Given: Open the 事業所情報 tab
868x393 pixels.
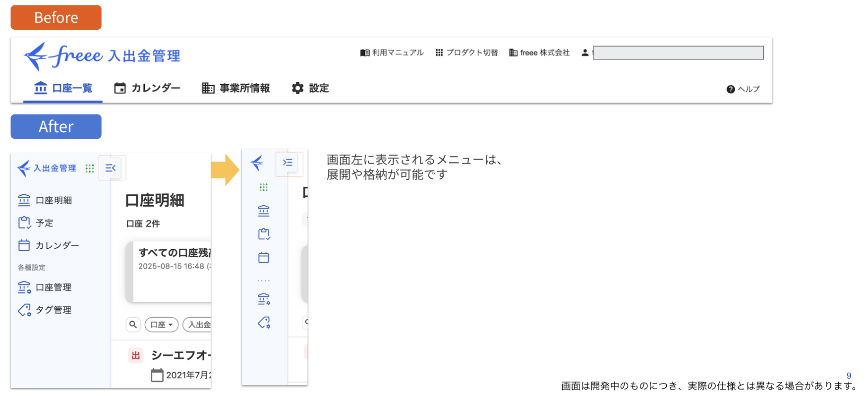Looking at the screenshot, I should coord(236,88).
